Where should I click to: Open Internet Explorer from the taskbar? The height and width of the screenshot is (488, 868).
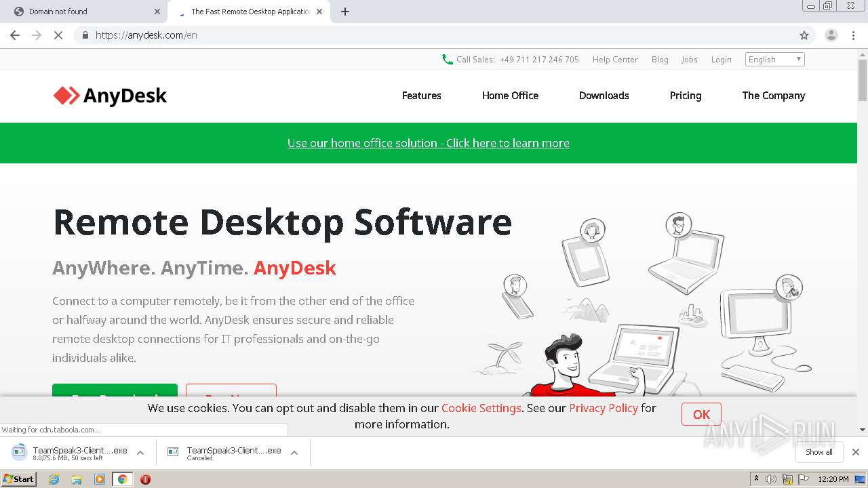54,479
